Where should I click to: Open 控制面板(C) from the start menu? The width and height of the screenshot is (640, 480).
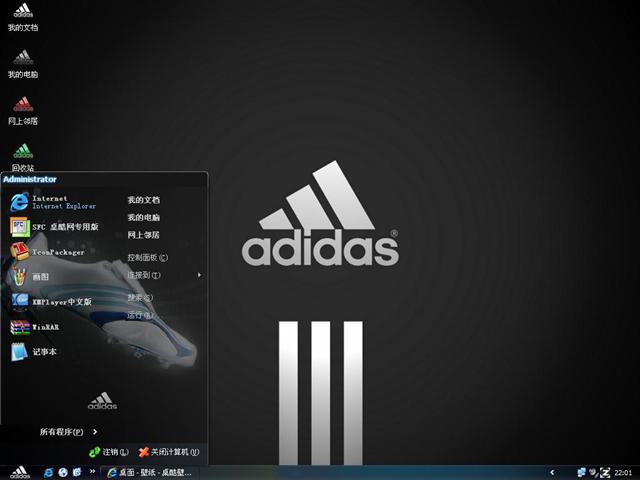(x=147, y=258)
